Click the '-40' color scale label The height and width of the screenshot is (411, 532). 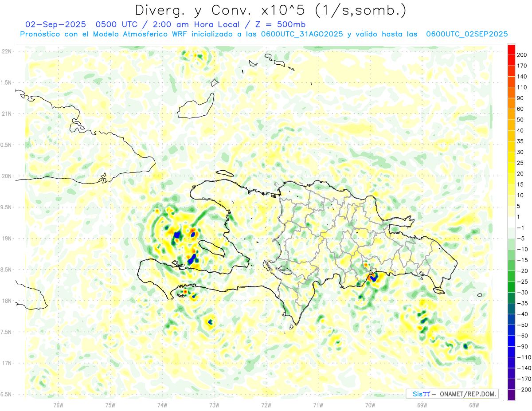(x=522, y=314)
